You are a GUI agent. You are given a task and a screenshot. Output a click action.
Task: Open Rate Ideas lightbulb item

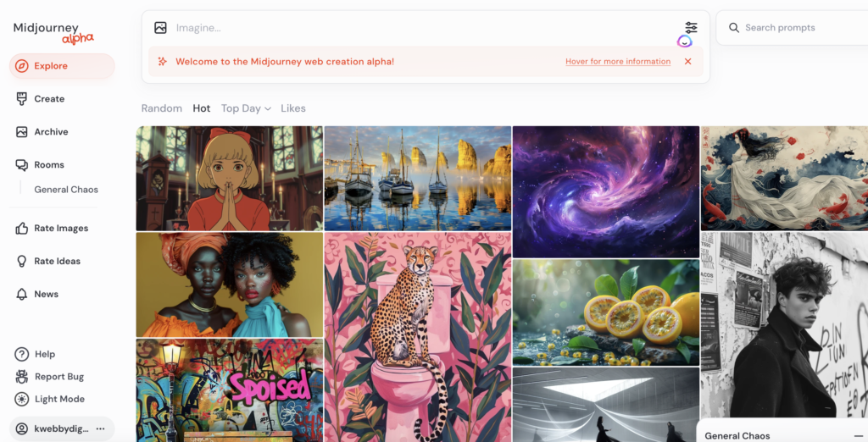pyautogui.click(x=47, y=261)
